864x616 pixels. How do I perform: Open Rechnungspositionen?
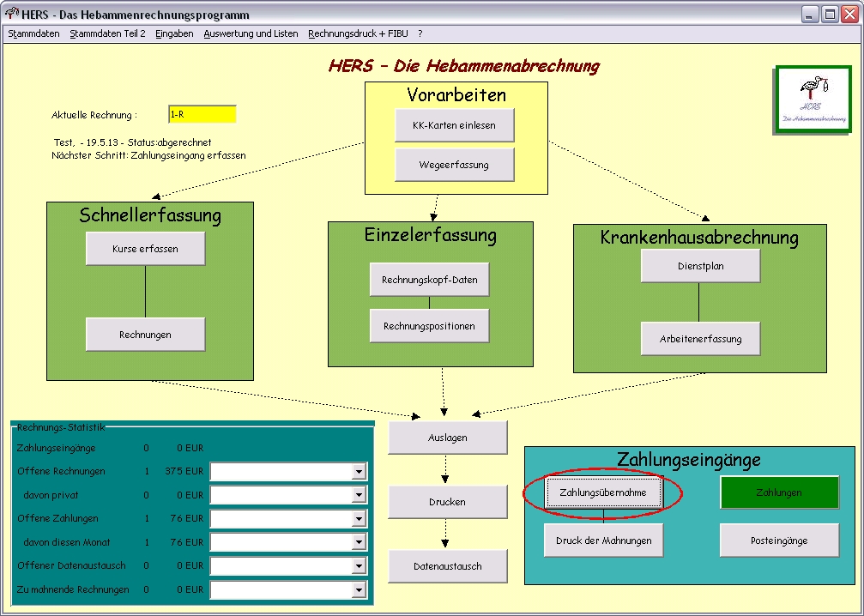(429, 326)
